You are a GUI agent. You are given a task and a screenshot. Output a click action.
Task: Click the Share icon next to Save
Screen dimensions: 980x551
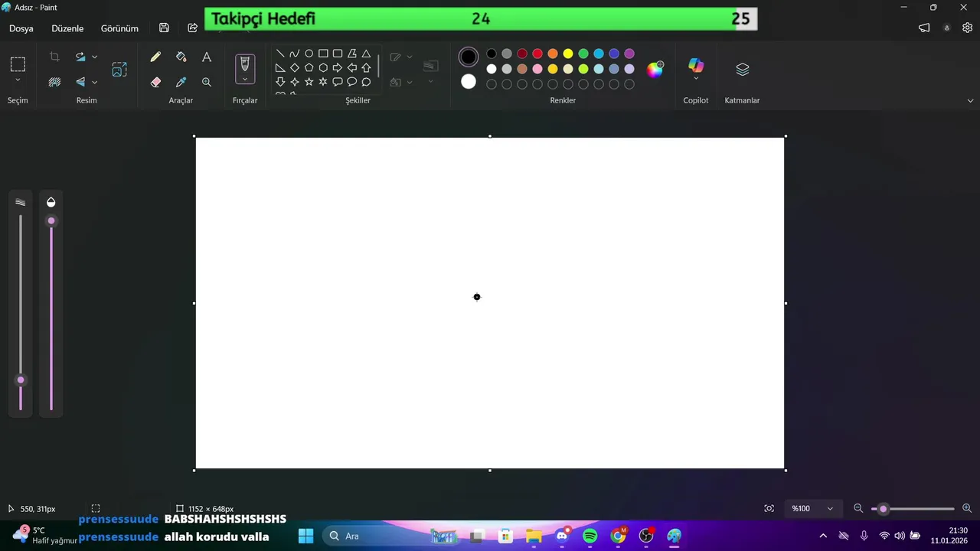click(192, 28)
